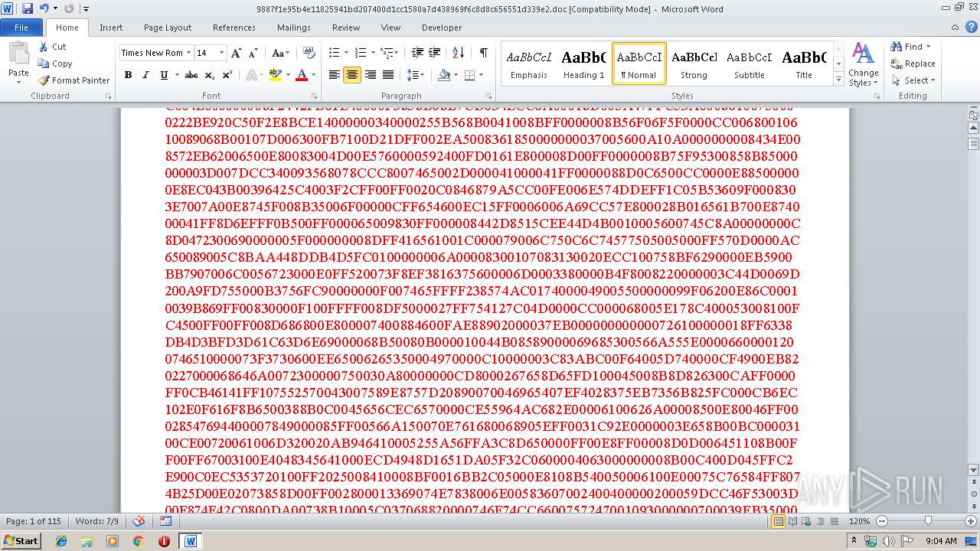Switch to the Insert tab
Viewport: 980px width, 551px height.
coord(111,28)
